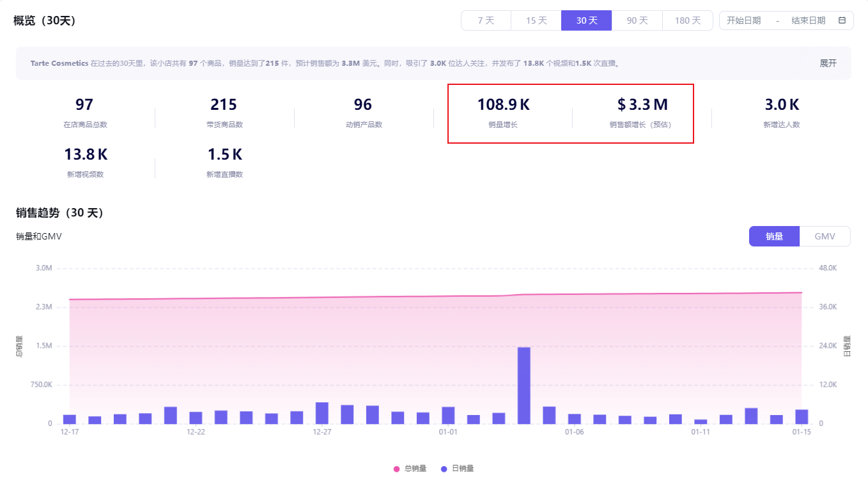
Task: Switch the chart to GMV
Action: click(x=825, y=236)
